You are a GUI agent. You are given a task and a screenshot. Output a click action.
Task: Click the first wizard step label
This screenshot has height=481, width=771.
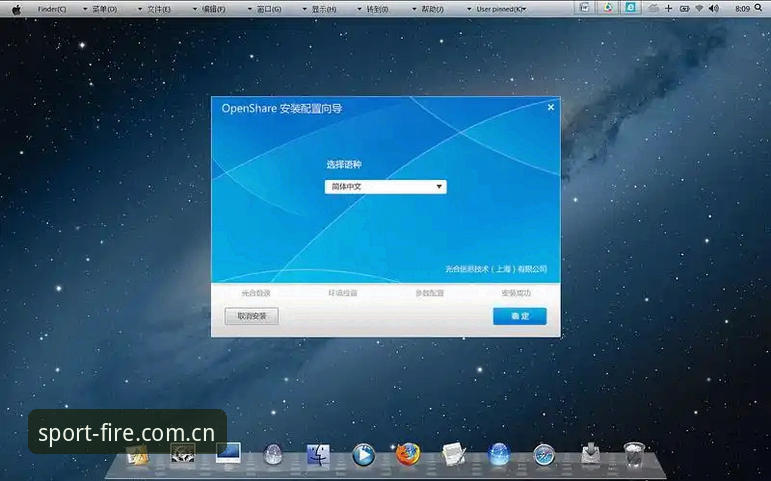pos(256,293)
